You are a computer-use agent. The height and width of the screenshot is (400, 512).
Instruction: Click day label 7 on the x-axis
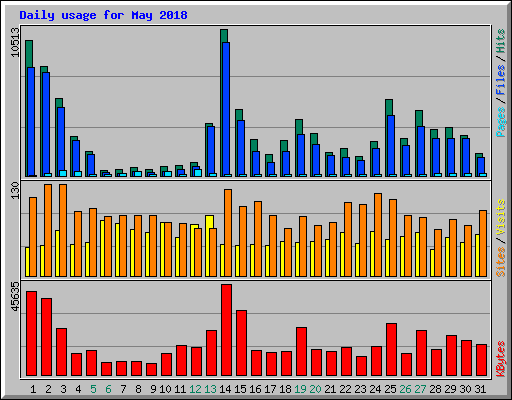click(123, 389)
